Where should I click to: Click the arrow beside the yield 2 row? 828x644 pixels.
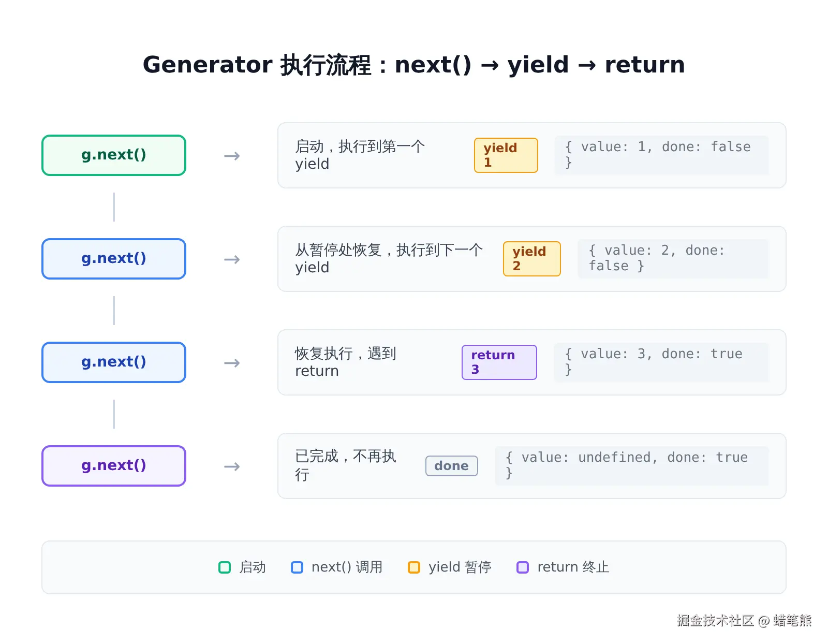pos(232,259)
